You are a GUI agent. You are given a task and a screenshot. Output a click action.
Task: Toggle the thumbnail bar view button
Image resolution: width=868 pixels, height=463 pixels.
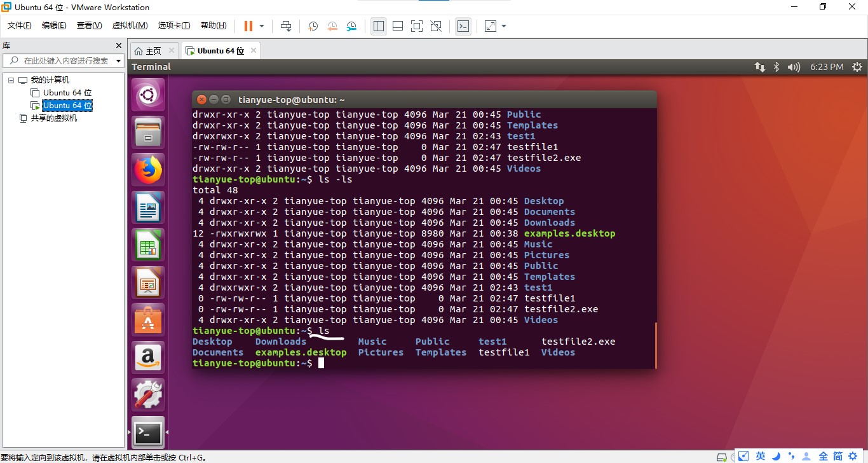click(398, 26)
